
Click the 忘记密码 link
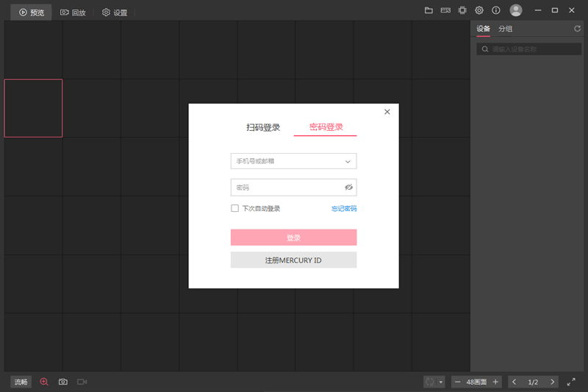(344, 209)
